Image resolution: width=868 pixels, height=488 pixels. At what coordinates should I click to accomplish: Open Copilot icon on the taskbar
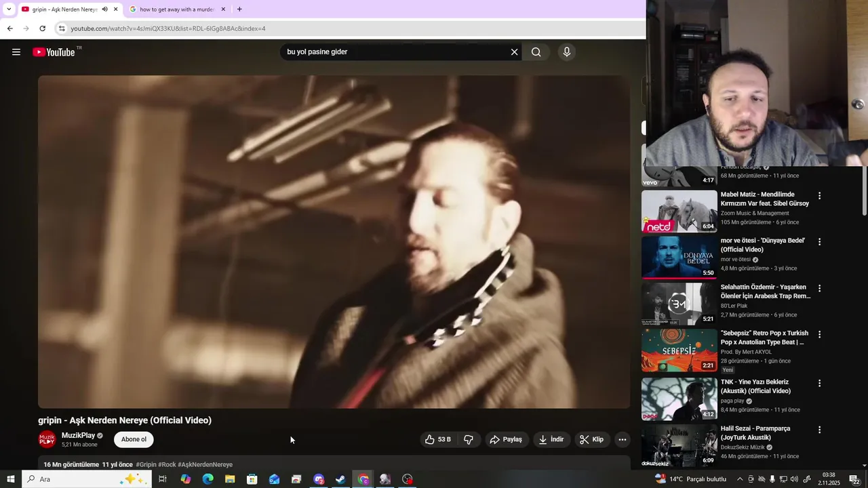click(186, 479)
